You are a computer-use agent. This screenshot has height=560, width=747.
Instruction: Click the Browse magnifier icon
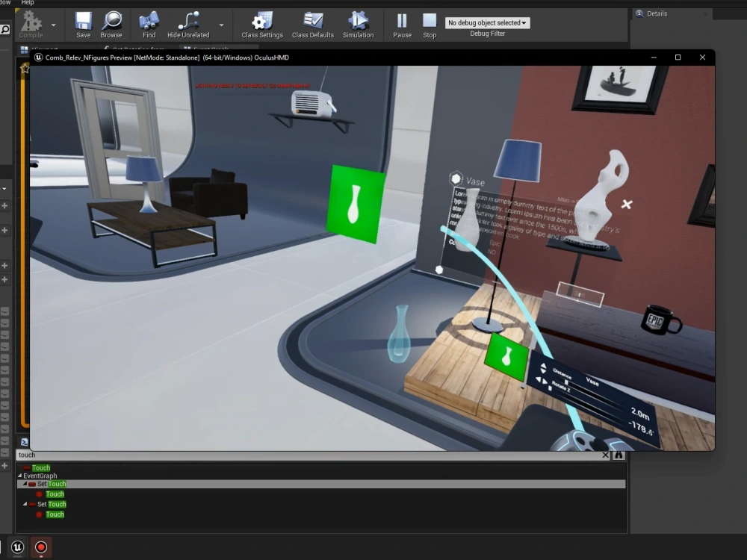point(111,22)
